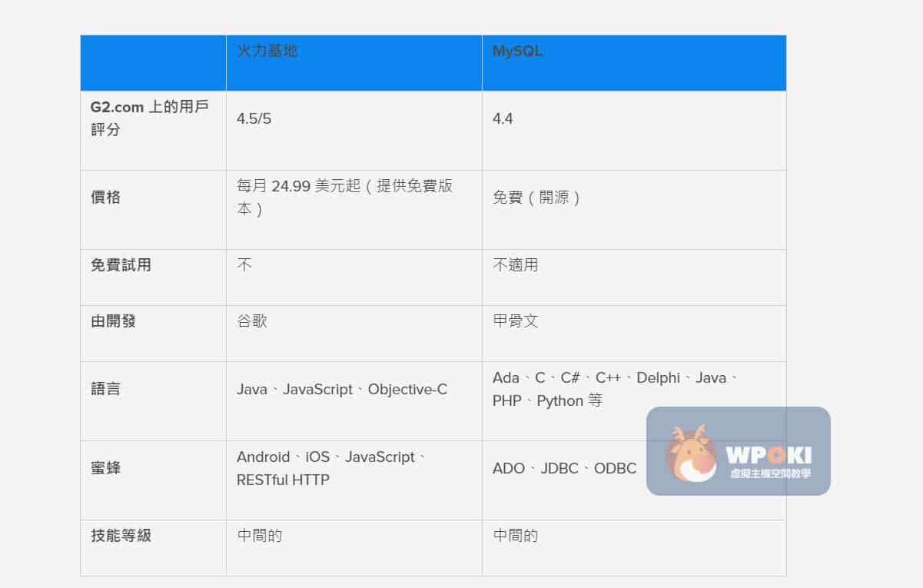Click the MySQL column header

[x=516, y=51]
